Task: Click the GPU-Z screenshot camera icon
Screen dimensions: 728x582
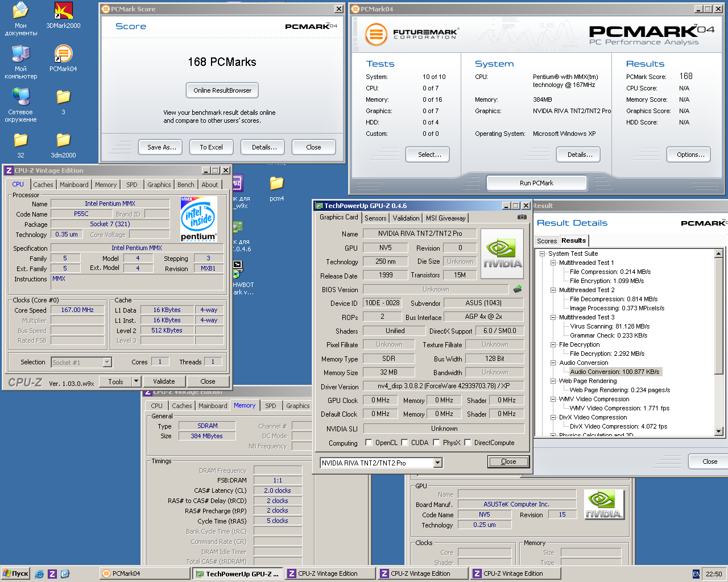Action: 522,217
